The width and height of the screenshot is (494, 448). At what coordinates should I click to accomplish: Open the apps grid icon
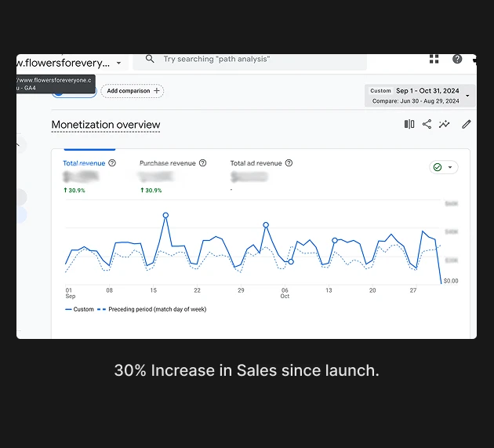[x=434, y=60]
